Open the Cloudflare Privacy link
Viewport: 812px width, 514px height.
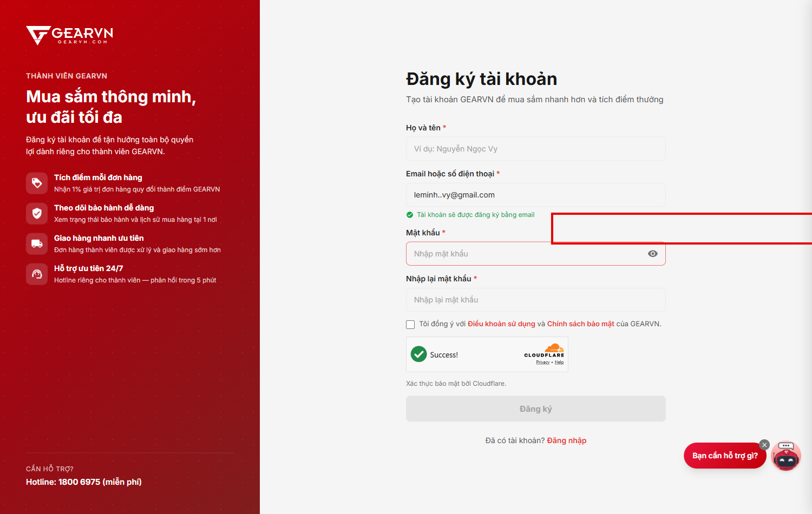point(543,363)
